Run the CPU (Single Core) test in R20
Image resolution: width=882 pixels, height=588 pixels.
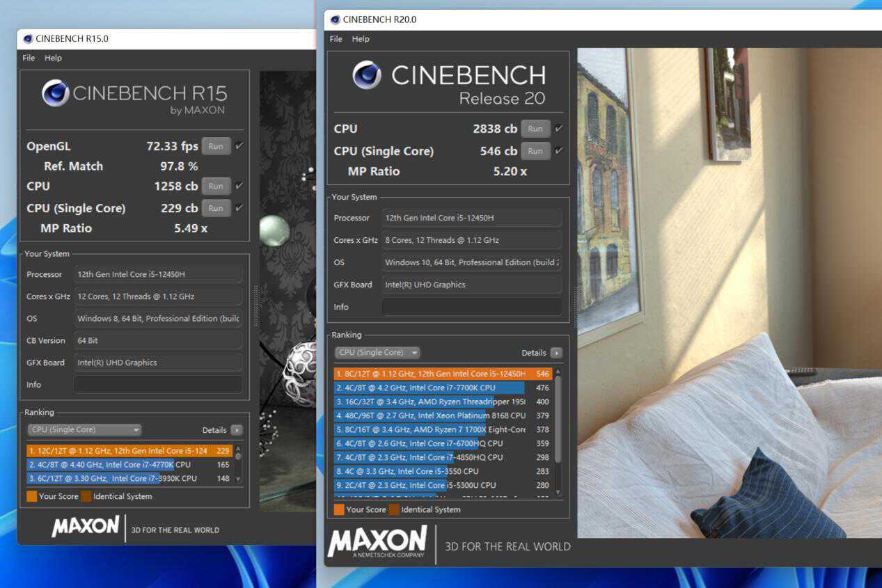click(x=535, y=151)
